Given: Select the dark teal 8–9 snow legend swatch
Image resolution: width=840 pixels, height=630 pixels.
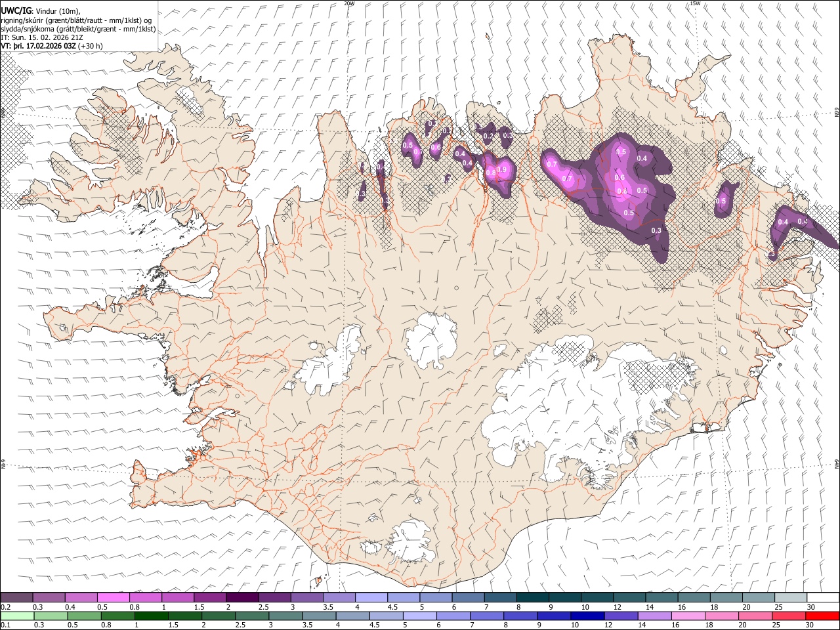Looking at the screenshot, I should [533, 598].
